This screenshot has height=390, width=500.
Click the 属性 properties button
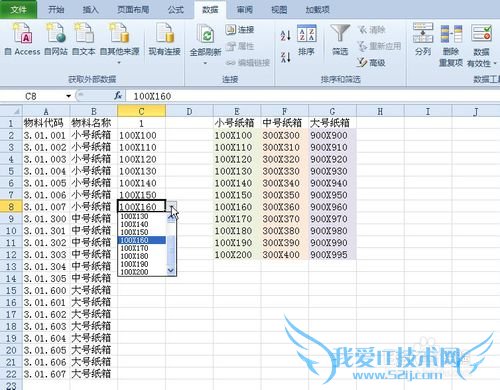click(240, 46)
